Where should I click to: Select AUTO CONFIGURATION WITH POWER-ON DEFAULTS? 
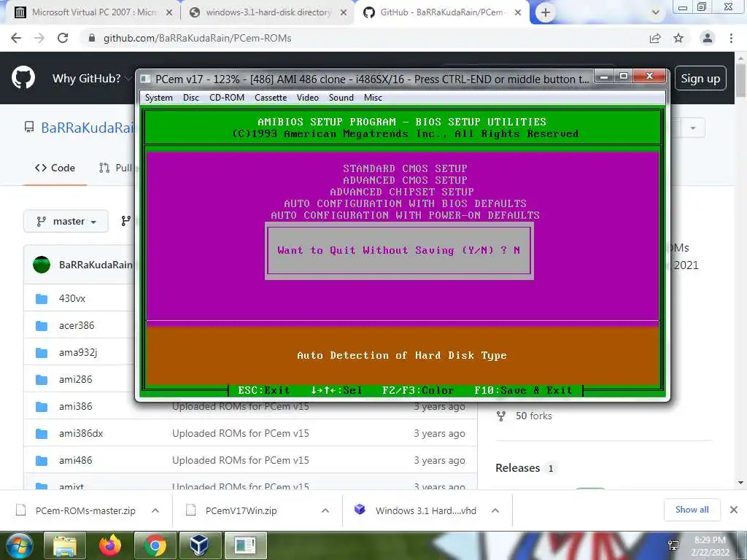click(x=405, y=215)
